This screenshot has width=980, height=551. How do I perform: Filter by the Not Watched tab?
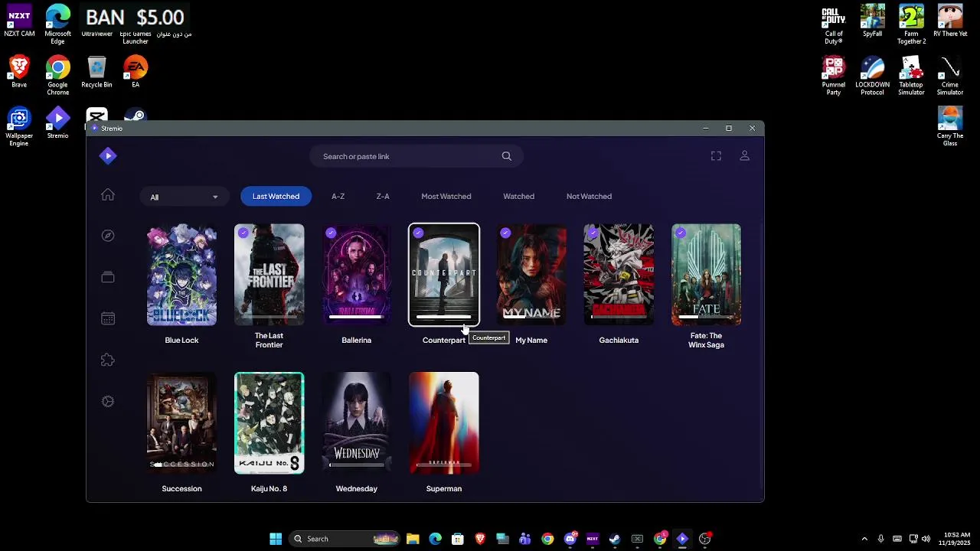point(589,196)
